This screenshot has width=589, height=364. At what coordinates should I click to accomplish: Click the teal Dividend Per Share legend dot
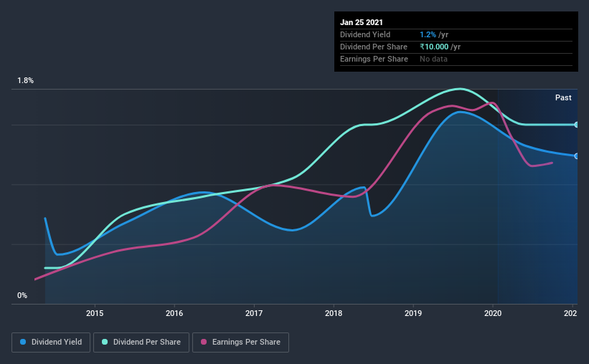(105, 342)
